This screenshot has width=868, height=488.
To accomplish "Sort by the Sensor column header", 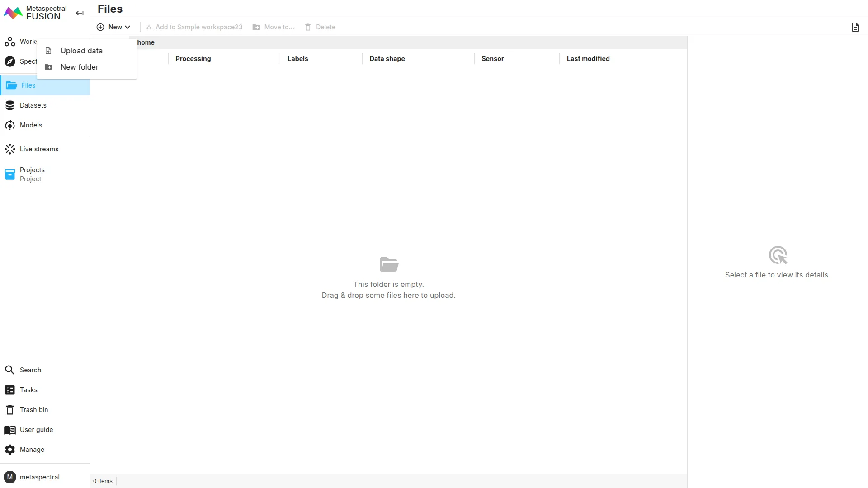I will [492, 59].
